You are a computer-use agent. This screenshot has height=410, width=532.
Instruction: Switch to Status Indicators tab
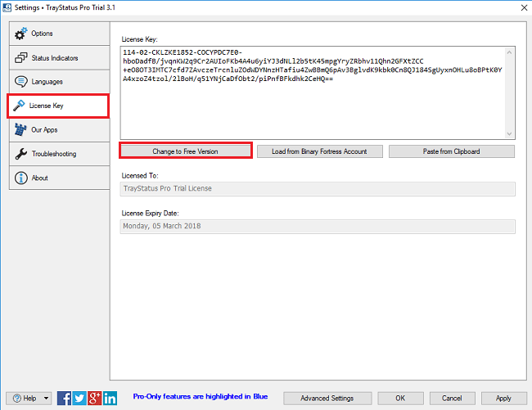[60, 57]
